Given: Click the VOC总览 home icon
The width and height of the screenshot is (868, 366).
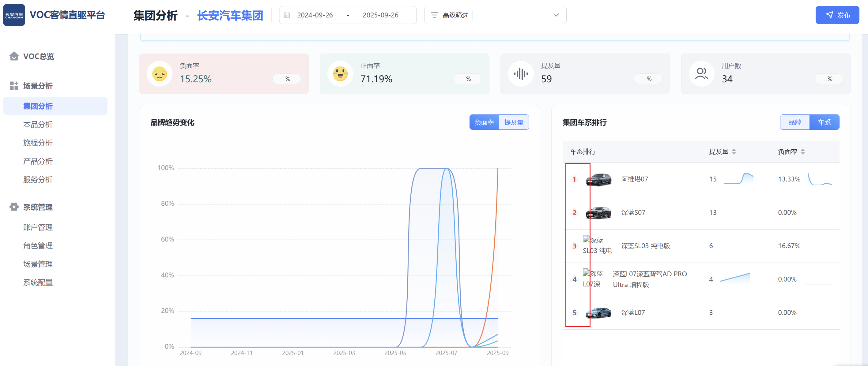Looking at the screenshot, I should point(14,56).
